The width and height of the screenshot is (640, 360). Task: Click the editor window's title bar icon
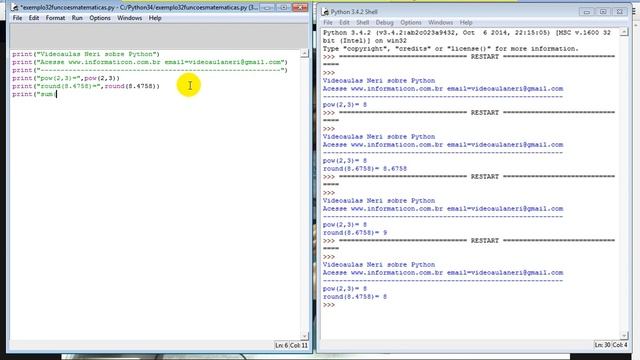pos(15,7)
